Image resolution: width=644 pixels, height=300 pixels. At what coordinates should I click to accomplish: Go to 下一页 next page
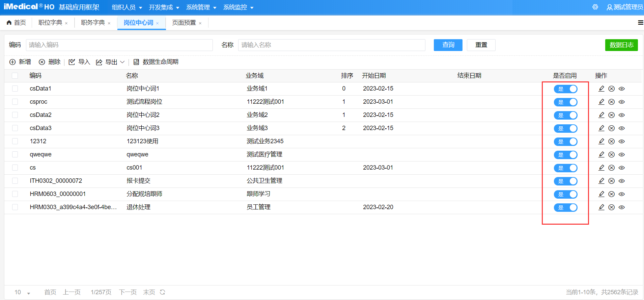(x=128, y=292)
